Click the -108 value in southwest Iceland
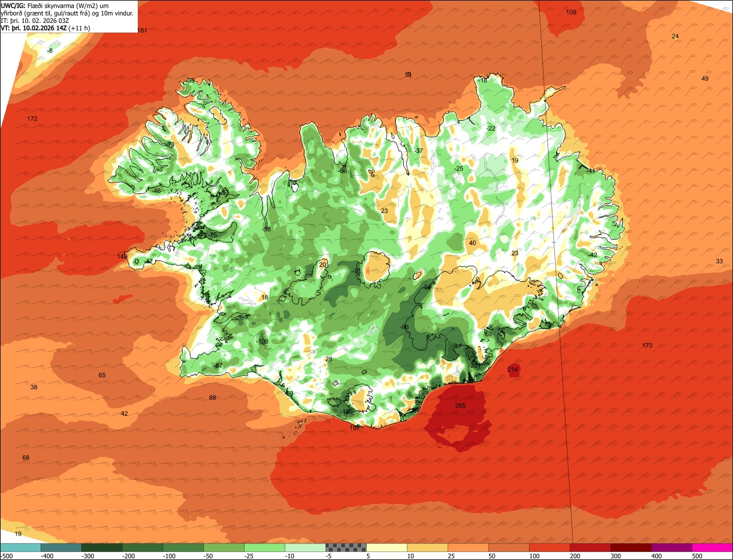 click(263, 342)
